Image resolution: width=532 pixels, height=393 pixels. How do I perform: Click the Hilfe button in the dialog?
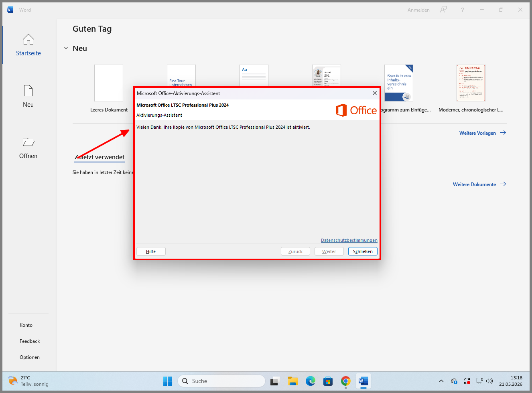click(x=151, y=251)
